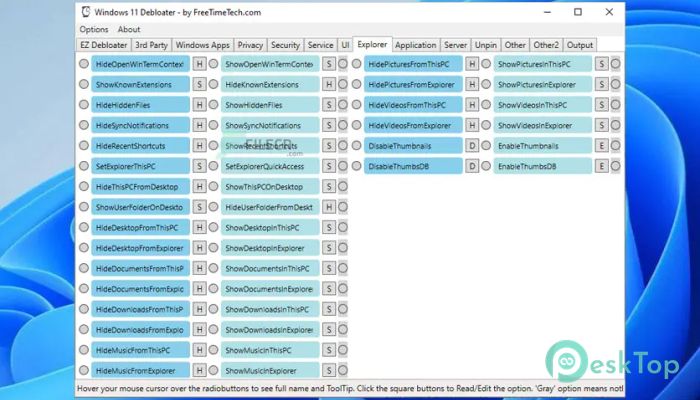This screenshot has height=400, width=700.
Task: Select the HideOpenWinTermContext radio button
Action: tap(84, 64)
